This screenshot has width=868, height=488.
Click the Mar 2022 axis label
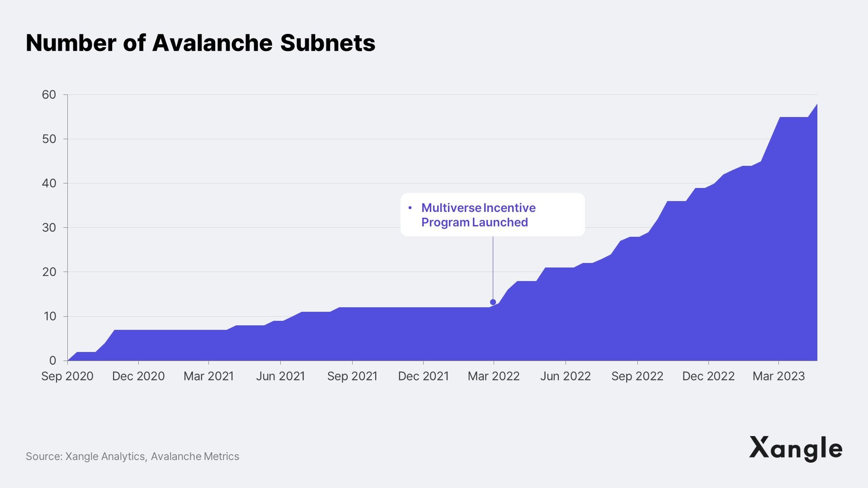(494, 376)
